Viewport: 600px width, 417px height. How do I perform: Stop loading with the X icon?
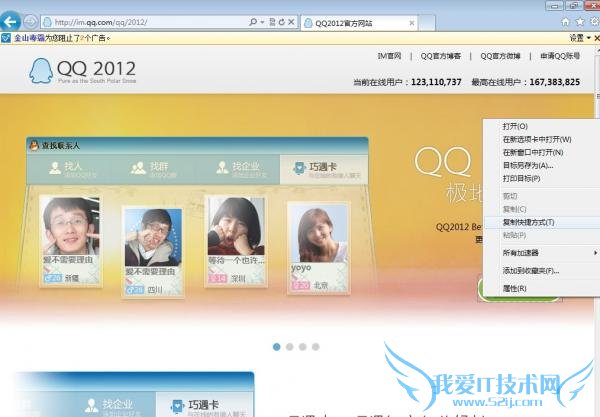(x=291, y=22)
